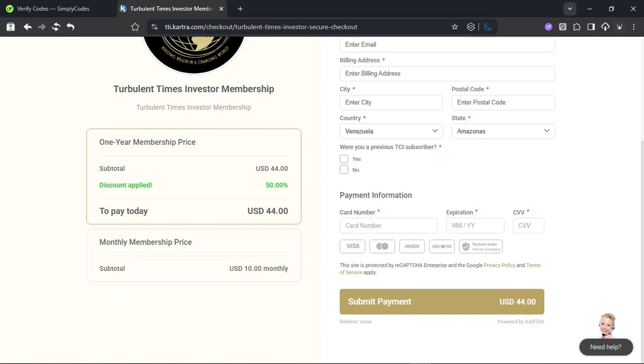Click the 'USD 10.00 monthly' subtotal value
This screenshot has width=644, height=364.
click(258, 269)
